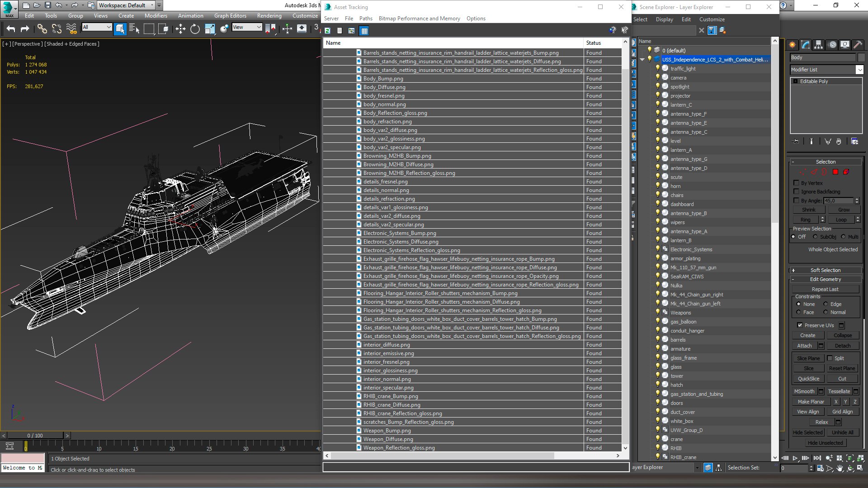
Task: Expand the Soft Selection rollout
Action: pyautogui.click(x=826, y=270)
